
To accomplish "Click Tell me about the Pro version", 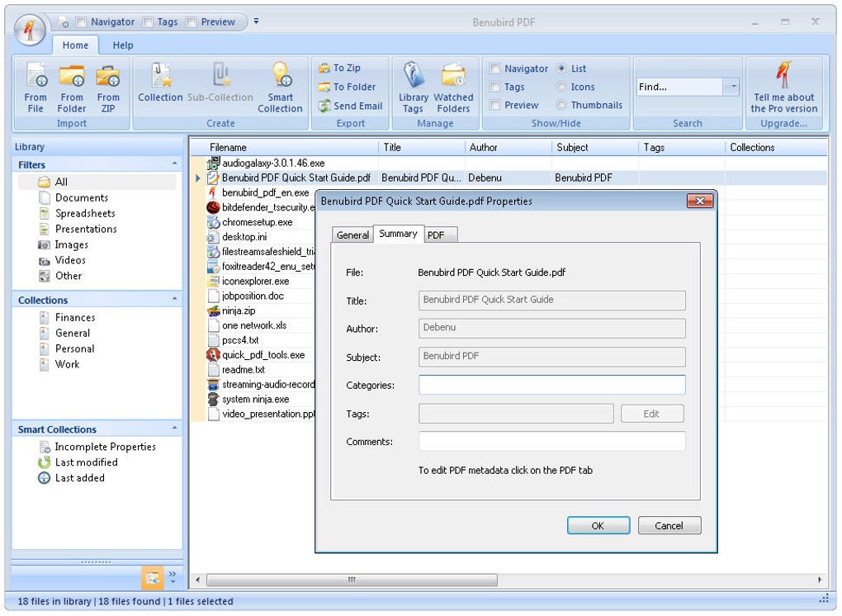I will (784, 88).
